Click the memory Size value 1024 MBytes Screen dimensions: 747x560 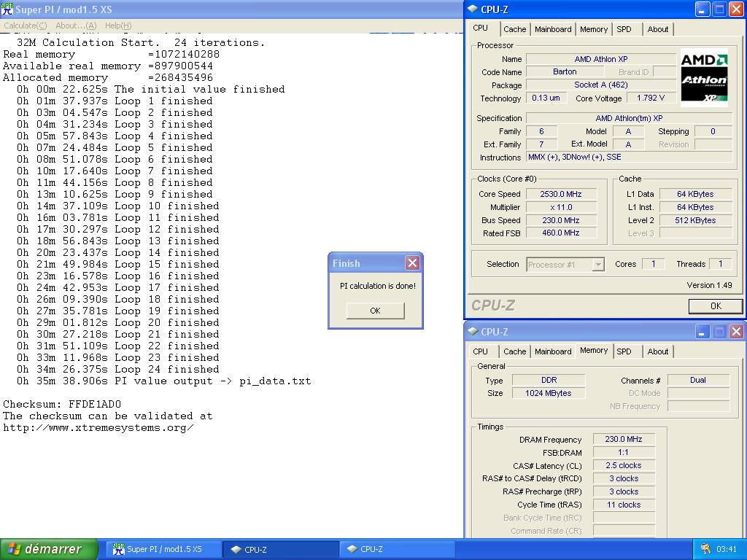click(x=549, y=393)
